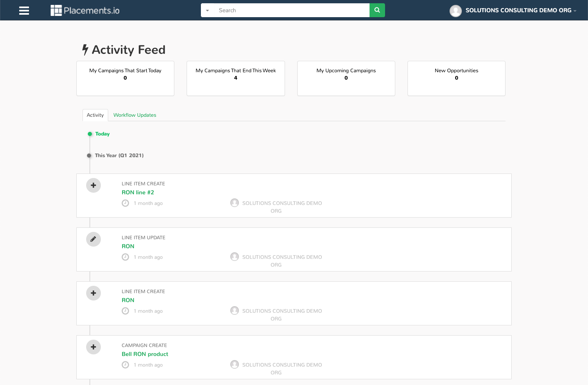Click plus icon for RON line #2 entry

coord(94,185)
